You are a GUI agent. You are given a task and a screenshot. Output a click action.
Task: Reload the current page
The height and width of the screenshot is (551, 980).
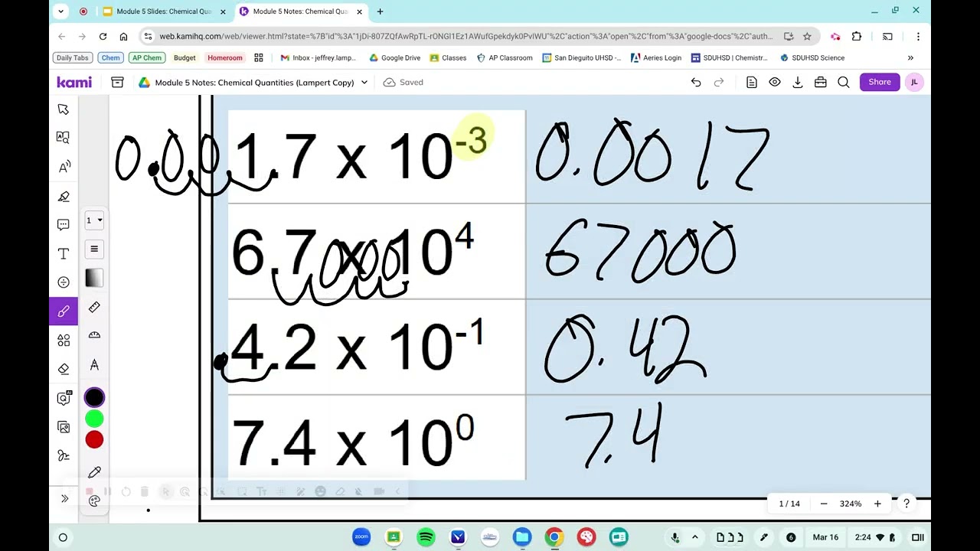103,36
